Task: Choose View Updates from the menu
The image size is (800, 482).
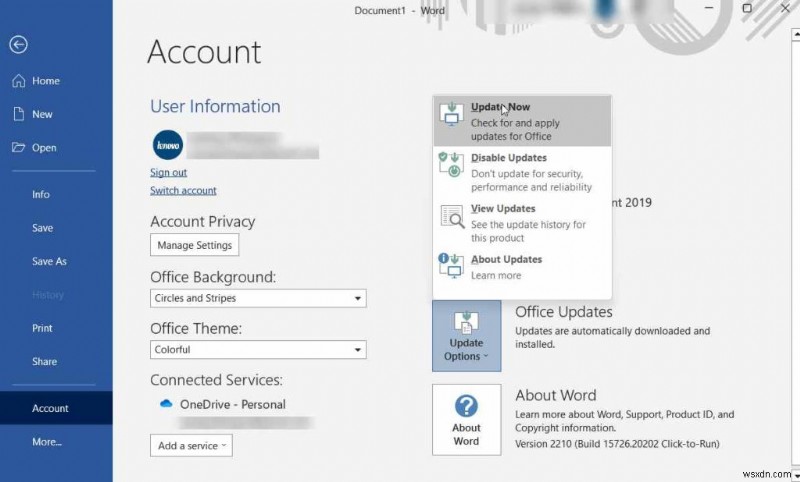Action: (522, 223)
